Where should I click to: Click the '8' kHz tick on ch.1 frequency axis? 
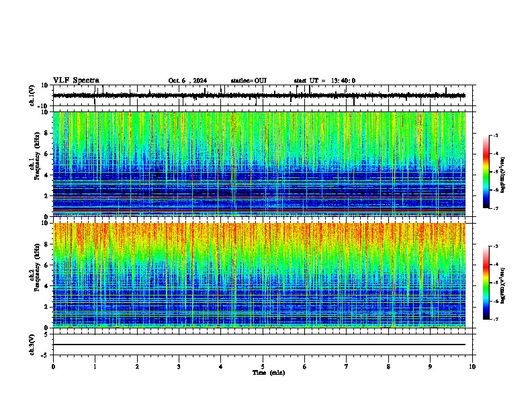point(47,133)
